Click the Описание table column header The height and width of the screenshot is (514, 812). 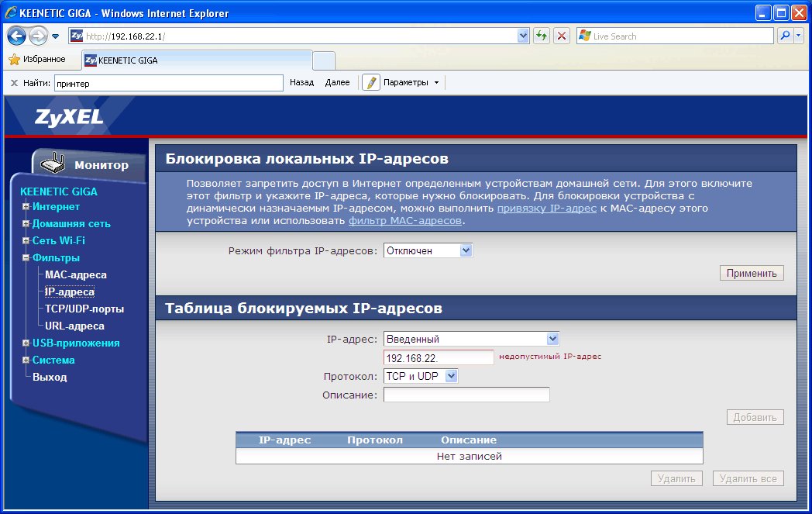pos(469,440)
